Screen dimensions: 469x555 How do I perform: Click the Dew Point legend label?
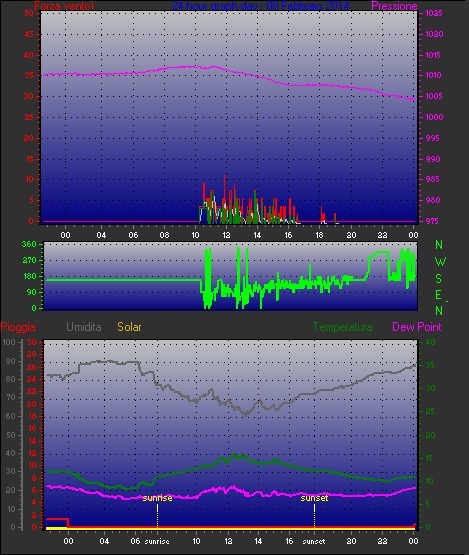(x=417, y=327)
